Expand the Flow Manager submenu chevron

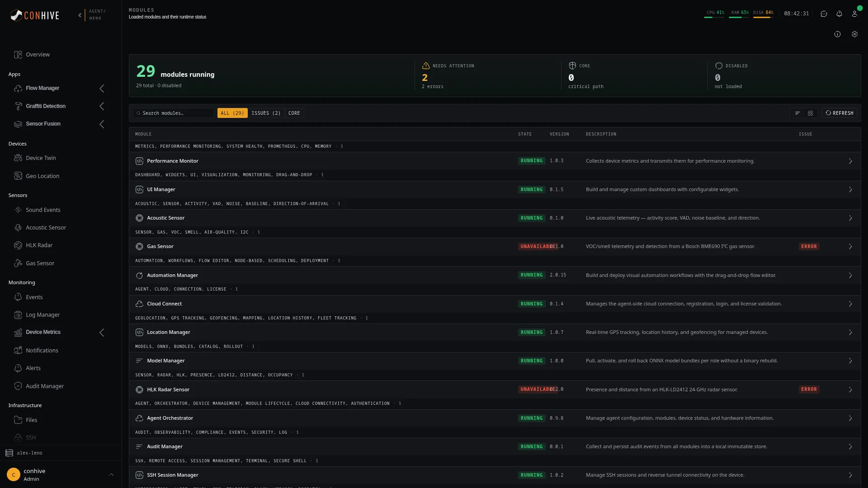point(102,89)
